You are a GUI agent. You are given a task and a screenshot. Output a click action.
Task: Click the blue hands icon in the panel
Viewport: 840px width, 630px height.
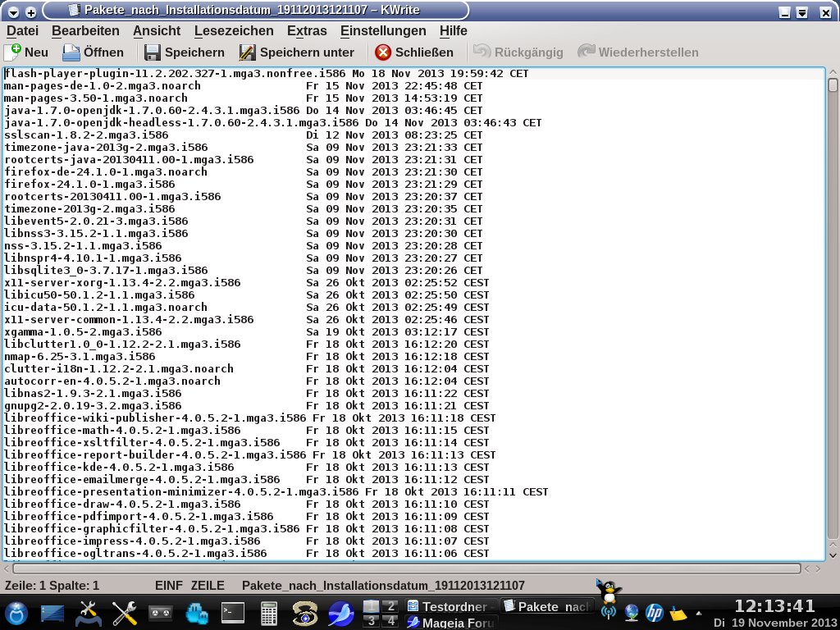[x=197, y=614]
